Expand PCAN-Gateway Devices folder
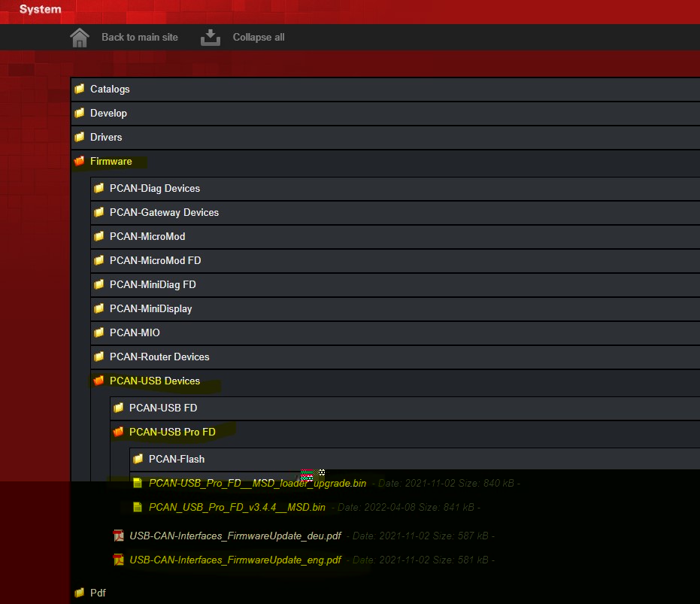The image size is (700, 604). 164,213
